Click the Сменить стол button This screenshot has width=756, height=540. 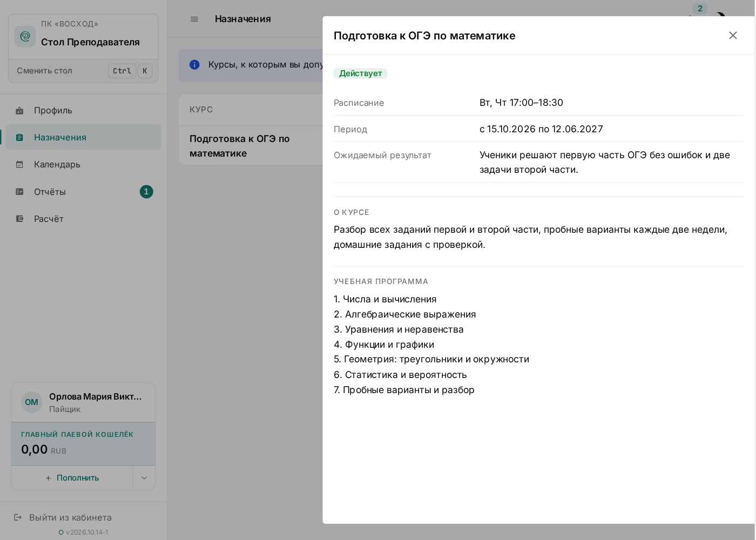(84, 71)
